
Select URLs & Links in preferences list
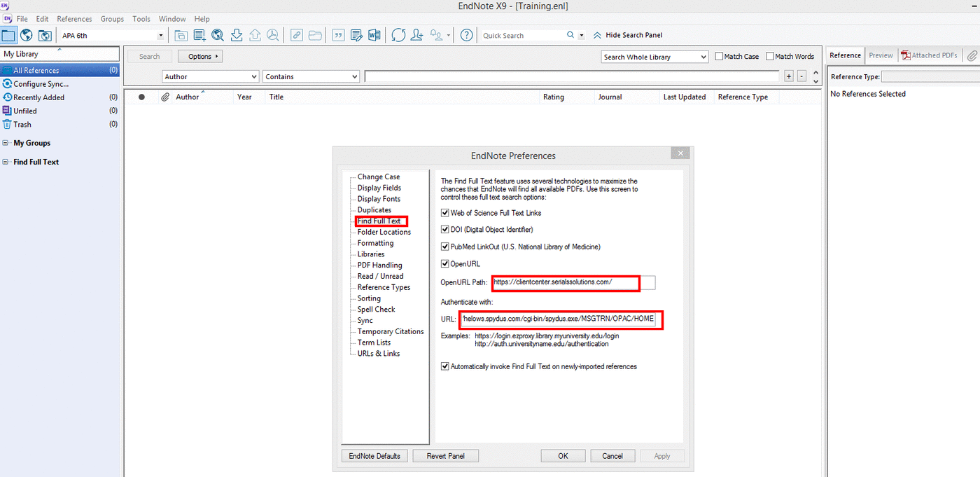point(379,354)
